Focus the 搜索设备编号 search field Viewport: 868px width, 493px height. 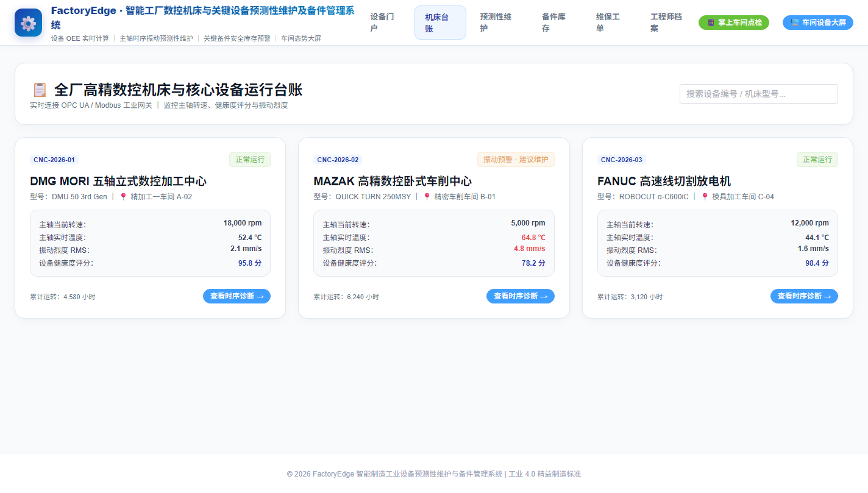759,94
